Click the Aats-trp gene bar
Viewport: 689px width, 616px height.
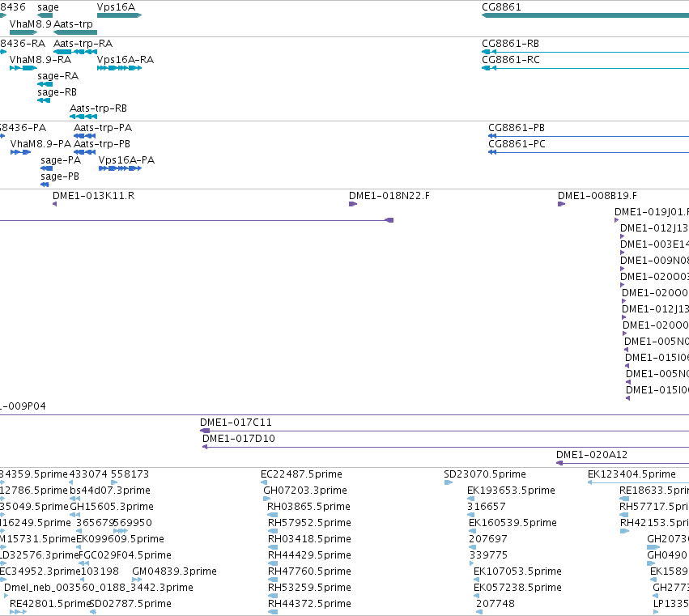(75, 32)
